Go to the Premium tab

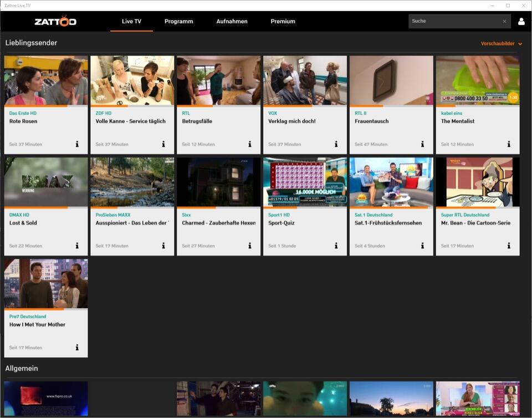(283, 22)
